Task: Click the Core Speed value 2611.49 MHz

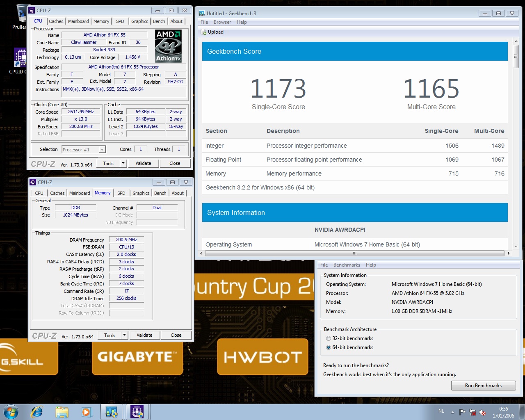Action: coord(81,112)
